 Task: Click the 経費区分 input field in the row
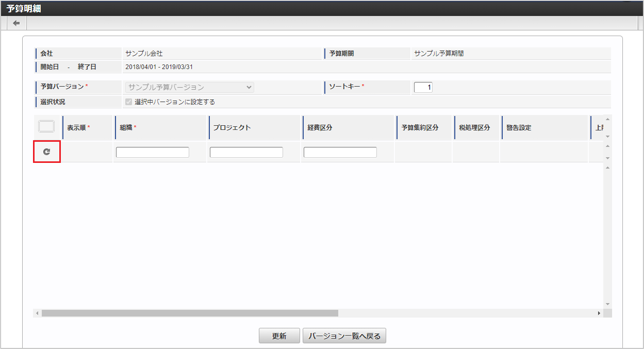(x=340, y=152)
